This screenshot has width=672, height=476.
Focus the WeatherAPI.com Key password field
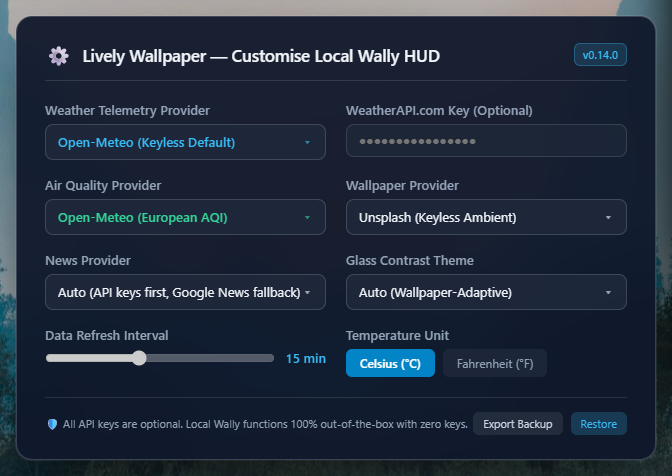click(x=486, y=141)
